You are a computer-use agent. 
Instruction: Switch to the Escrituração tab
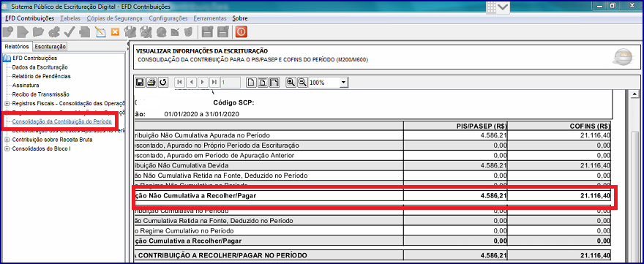[50, 47]
